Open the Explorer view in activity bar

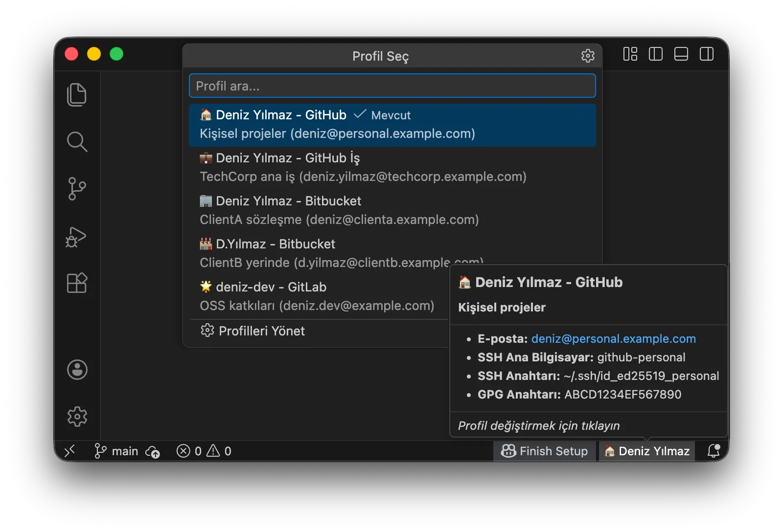click(x=77, y=94)
